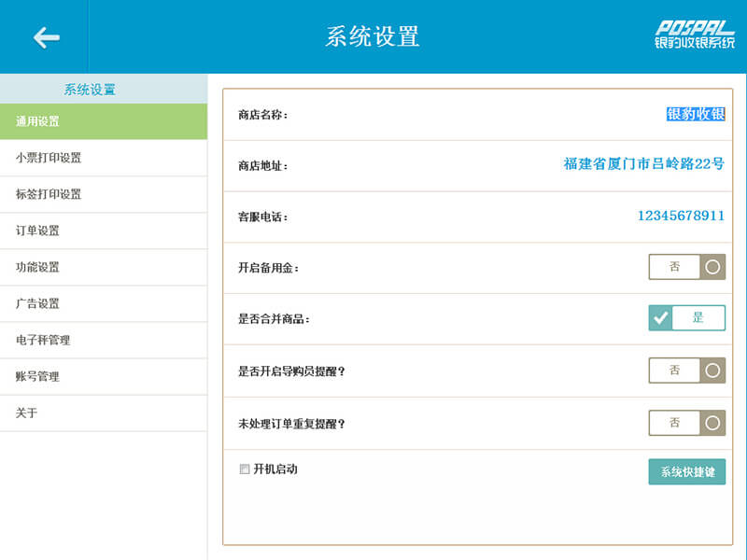Viewport: 747px width, 560px height.
Task: Select the 功能设置 menu item
Action: coord(103,267)
